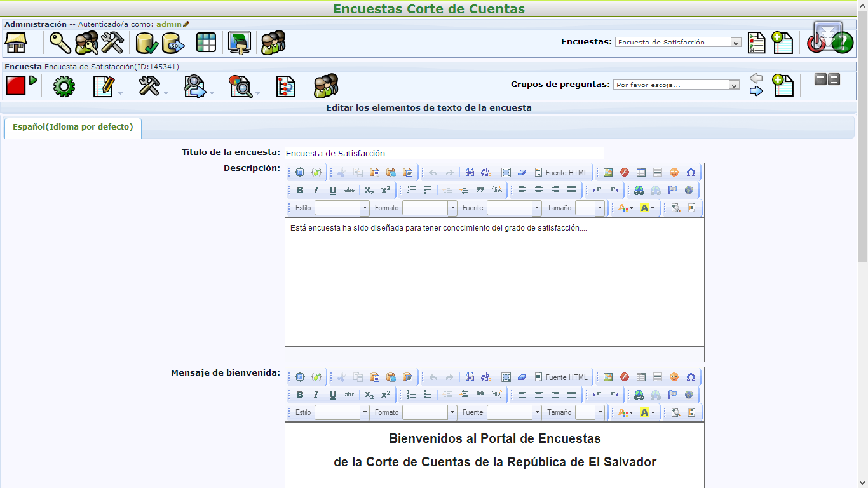Viewport: 868px width, 488px height.
Task: Expand toolbar with maximize square icon
Action: click(834, 79)
